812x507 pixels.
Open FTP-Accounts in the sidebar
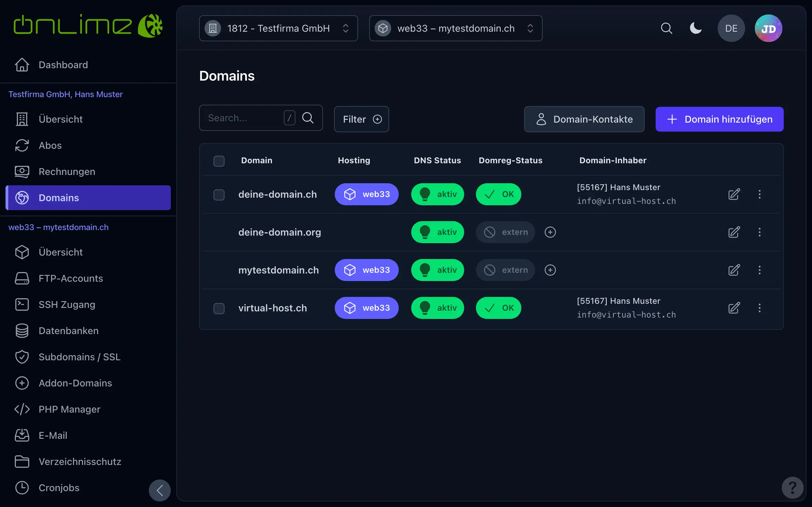click(x=88, y=278)
